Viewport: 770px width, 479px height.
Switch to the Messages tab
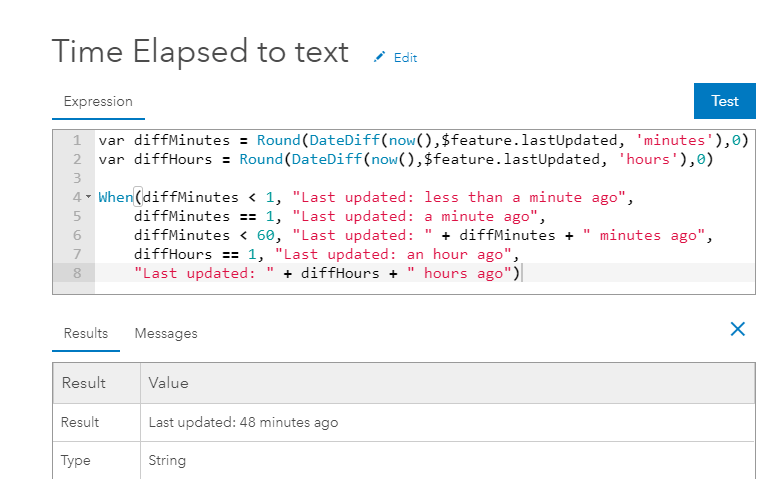click(166, 333)
